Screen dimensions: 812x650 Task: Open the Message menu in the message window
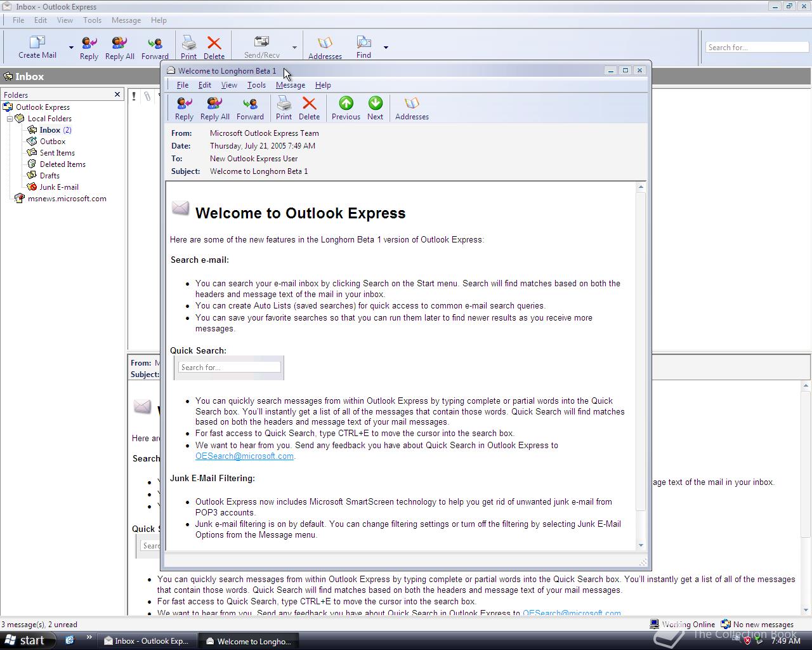click(x=291, y=85)
